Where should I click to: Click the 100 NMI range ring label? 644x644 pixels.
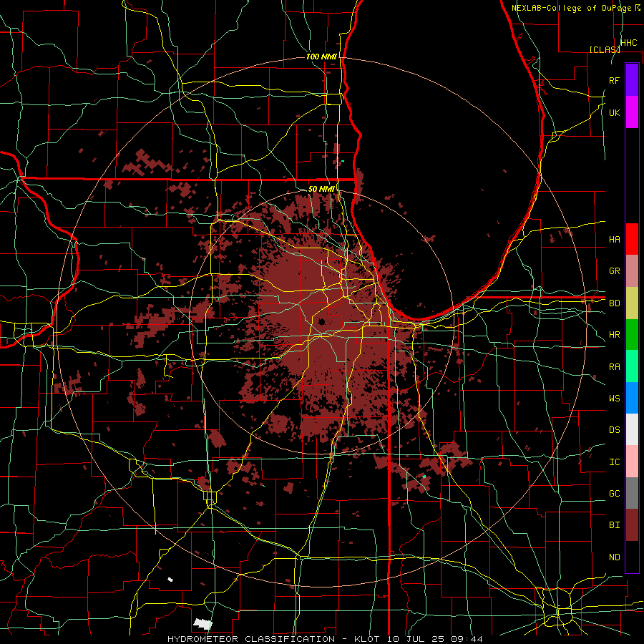(321, 57)
